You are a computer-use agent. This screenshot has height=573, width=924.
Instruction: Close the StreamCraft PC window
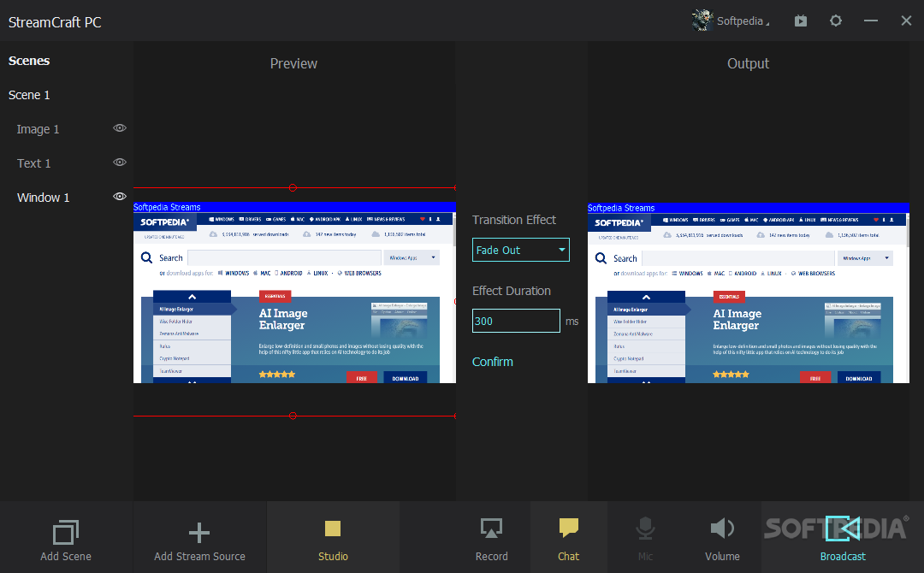(x=906, y=21)
